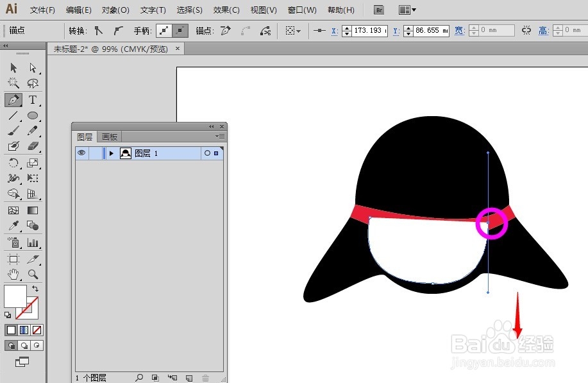Open the 对象(O) menu
This screenshot has height=383, width=588.
click(115, 10)
